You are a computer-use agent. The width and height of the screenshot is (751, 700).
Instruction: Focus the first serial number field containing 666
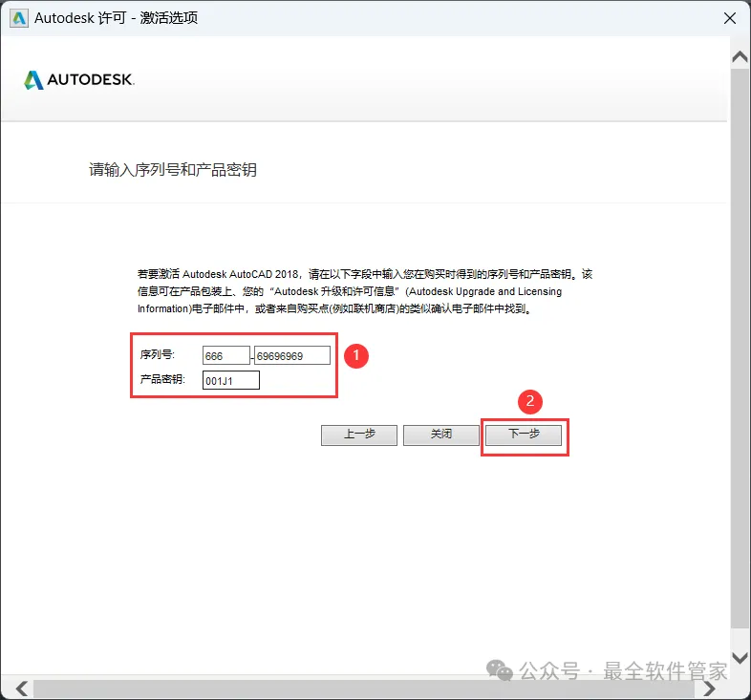click(x=226, y=356)
